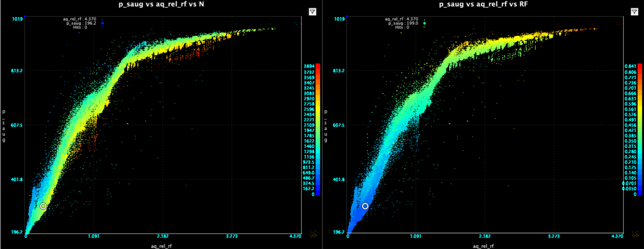Click the blue dot at the RF plot's top-left corner
644x249 pixels.
coord(347,17)
